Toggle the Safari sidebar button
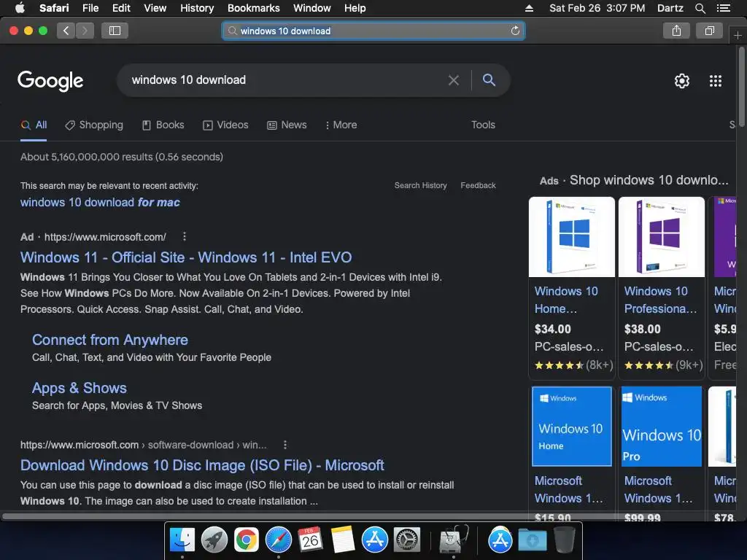747x560 pixels. click(x=115, y=31)
